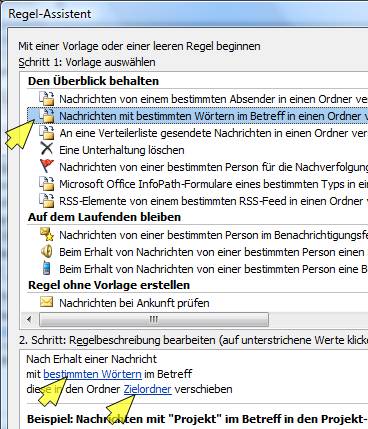This screenshot has height=429, width=368.
Task: Click the envelope icon beside 'Nachrichten bei Ankunft prüfen'
Action: [x=47, y=302]
